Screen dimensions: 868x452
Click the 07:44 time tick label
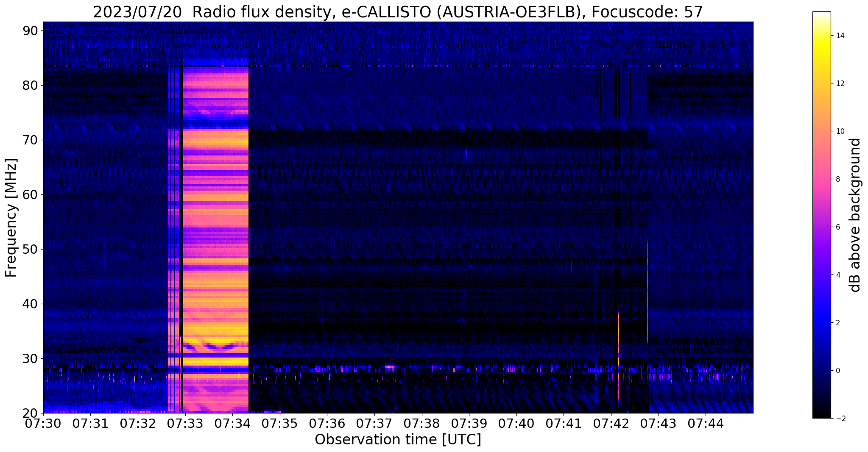706,424
